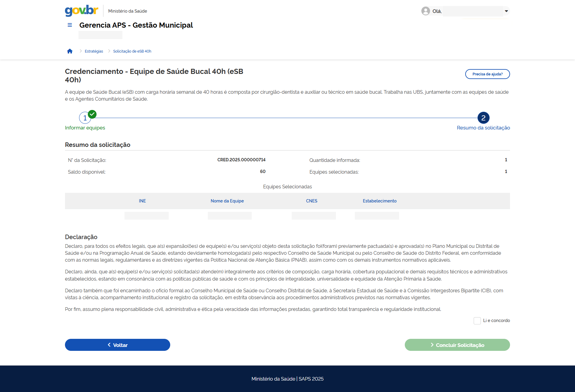Click step 2 circle in progress bar
This screenshot has width=575, height=392.
pos(483,118)
